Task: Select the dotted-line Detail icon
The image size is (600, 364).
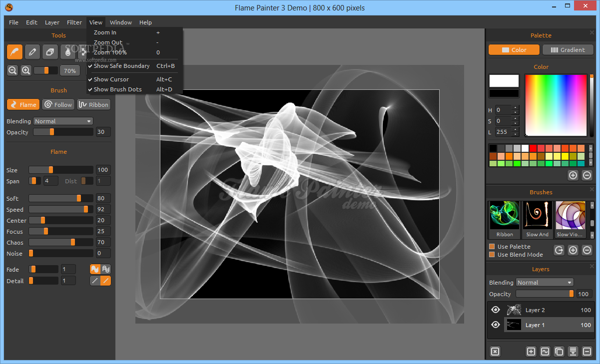Action: [95, 281]
